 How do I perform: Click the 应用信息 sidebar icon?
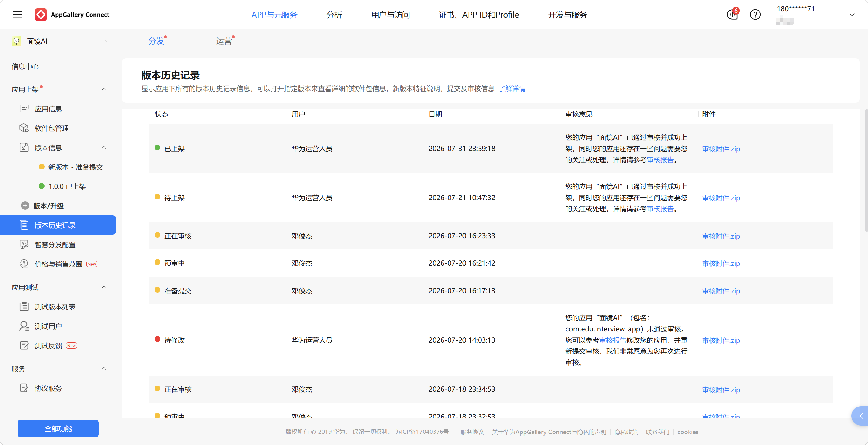[x=24, y=109]
